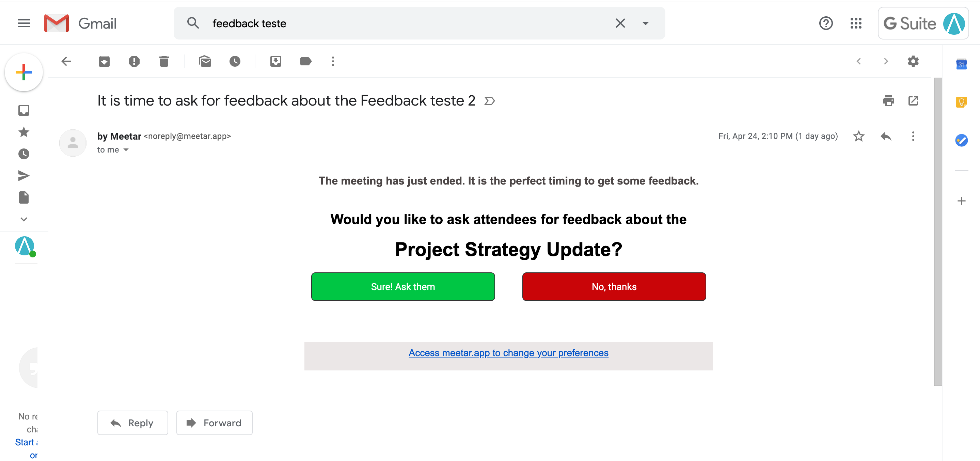Viewport: 980px width, 461px height.
Task: Star the Meetar message
Action: pos(859,136)
